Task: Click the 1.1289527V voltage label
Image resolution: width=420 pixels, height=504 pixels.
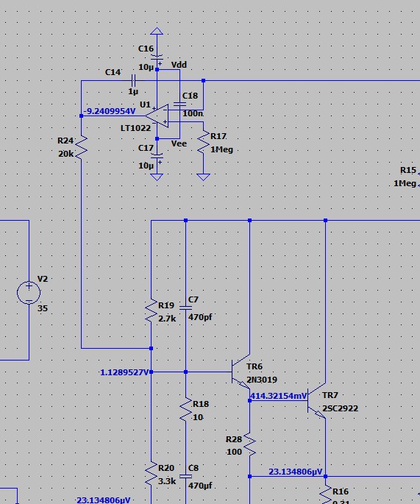Action: click(x=124, y=372)
